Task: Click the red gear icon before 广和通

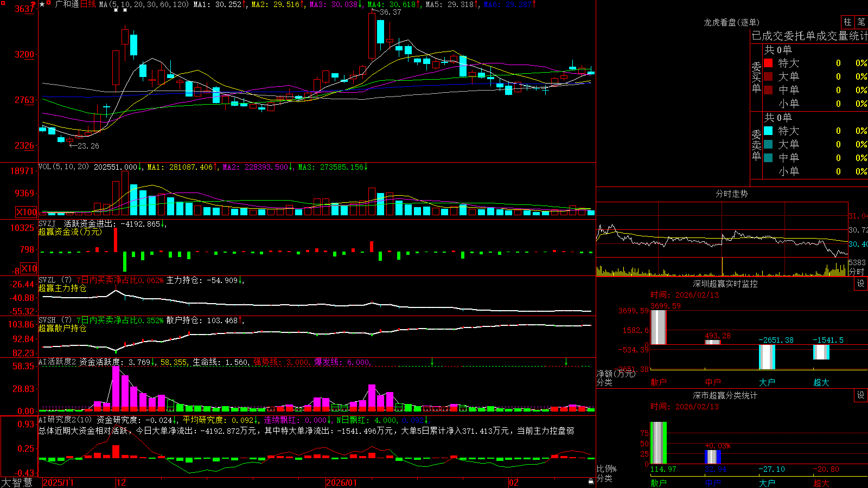Action: point(49,3)
